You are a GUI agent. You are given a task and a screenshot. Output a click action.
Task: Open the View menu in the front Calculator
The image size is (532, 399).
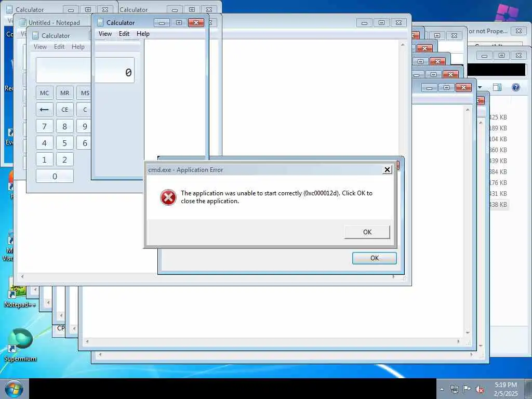click(x=105, y=34)
